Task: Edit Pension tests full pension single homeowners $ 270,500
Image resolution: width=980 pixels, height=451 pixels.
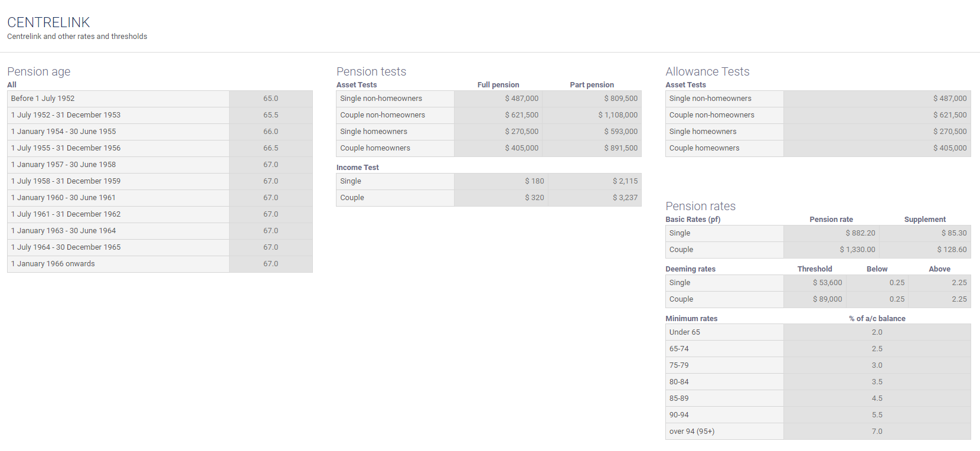Action: [498, 132]
